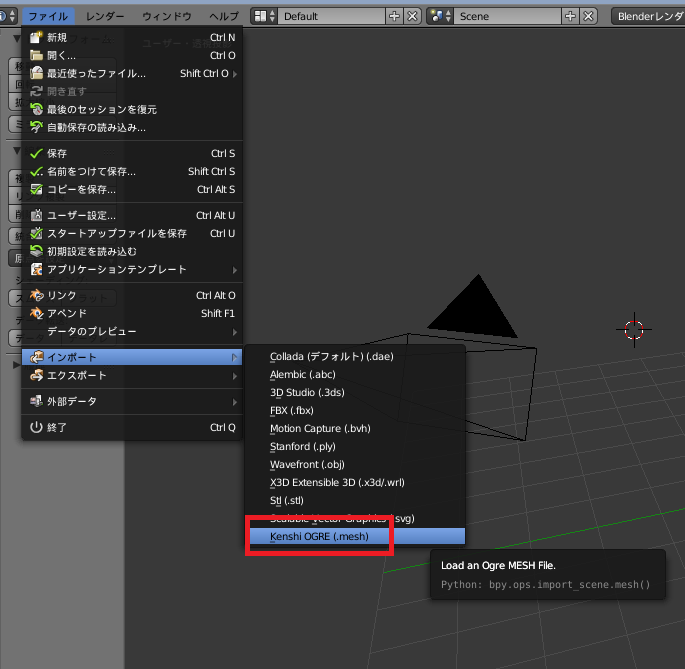Edit the Default screen layout name field
The height and width of the screenshot is (669, 685).
point(332,17)
